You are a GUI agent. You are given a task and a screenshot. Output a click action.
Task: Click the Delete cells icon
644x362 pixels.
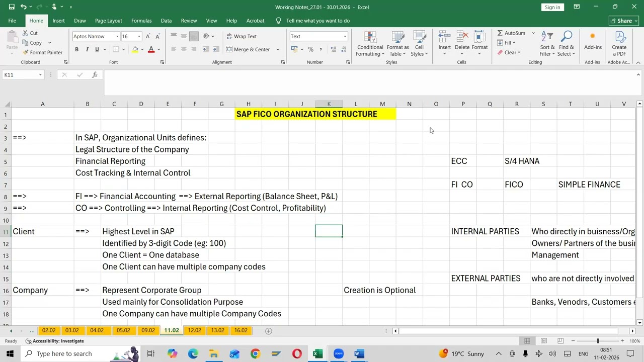[x=462, y=37]
